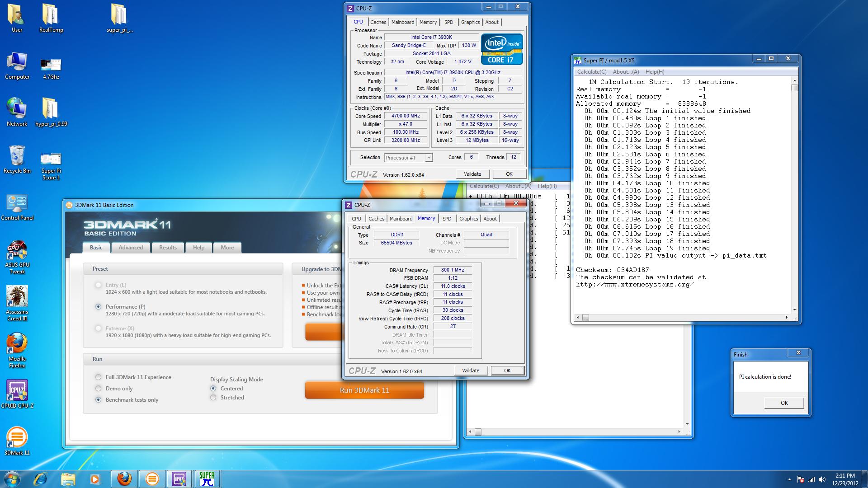Screen dimensions: 868x488
Task: Open the About tab in top CPU-Z
Action: pyautogui.click(x=492, y=22)
